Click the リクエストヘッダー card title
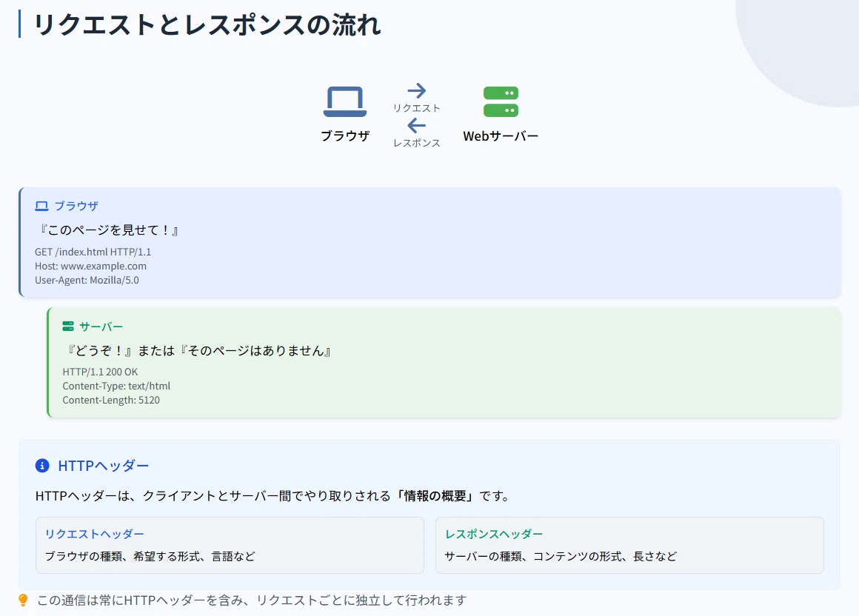 [x=94, y=534]
